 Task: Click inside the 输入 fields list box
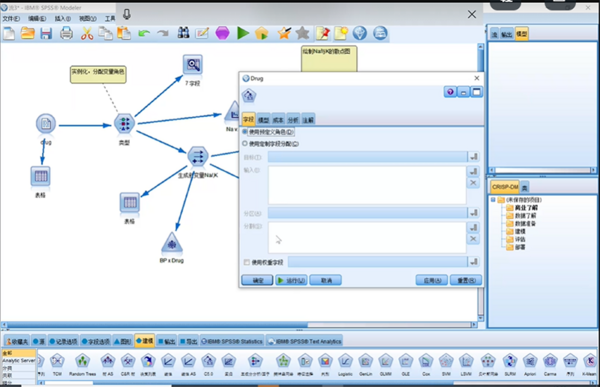click(x=367, y=185)
